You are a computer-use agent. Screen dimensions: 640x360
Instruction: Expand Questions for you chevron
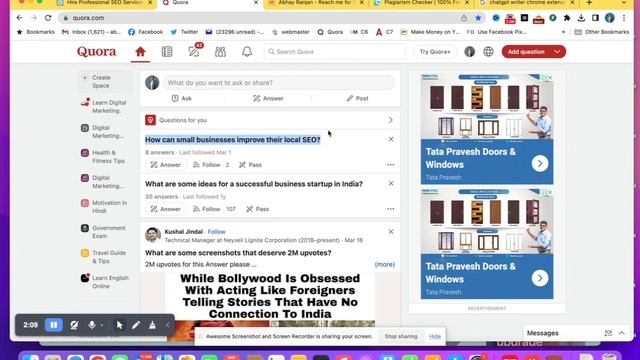click(x=391, y=120)
